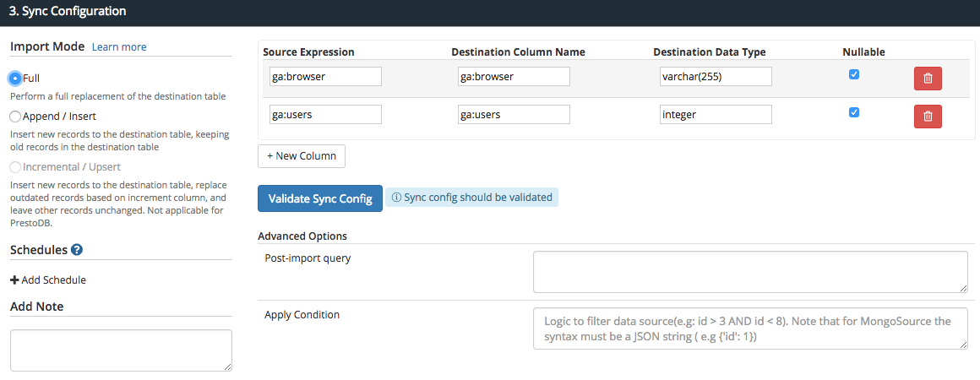Viewport: 980px width, 380px height.
Task: Select Incremental / Upsert import mode
Action: pos(15,167)
